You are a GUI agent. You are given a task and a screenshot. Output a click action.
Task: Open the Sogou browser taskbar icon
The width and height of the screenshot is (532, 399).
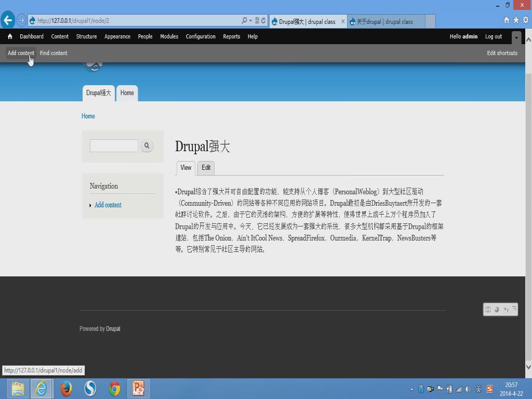pyautogui.click(x=90, y=389)
